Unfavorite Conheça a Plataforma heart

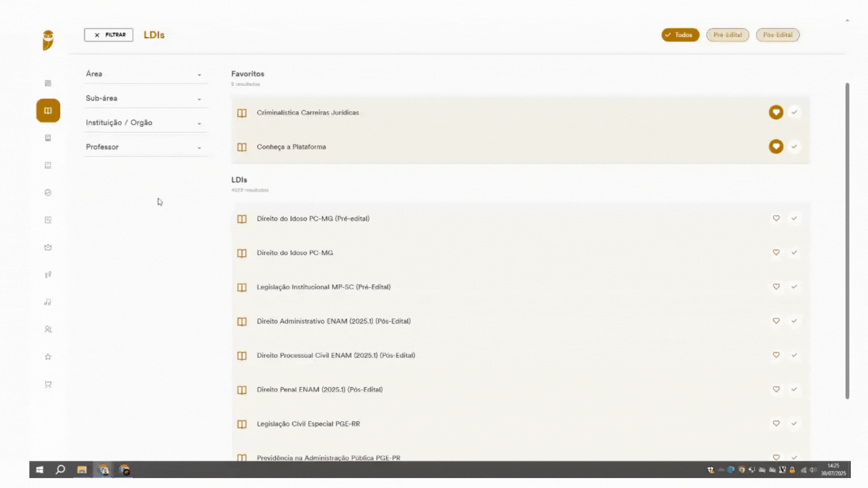point(776,146)
